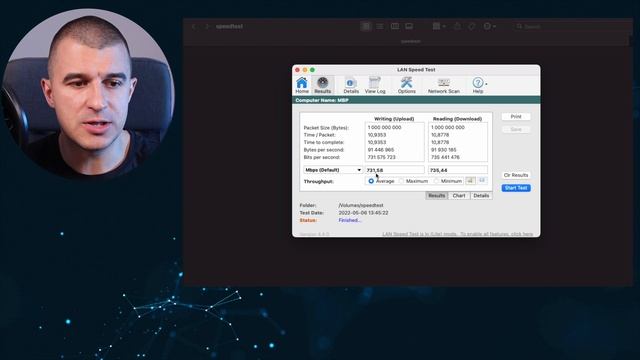
Task: Select the Minimum throughput radio button
Action: point(436,181)
